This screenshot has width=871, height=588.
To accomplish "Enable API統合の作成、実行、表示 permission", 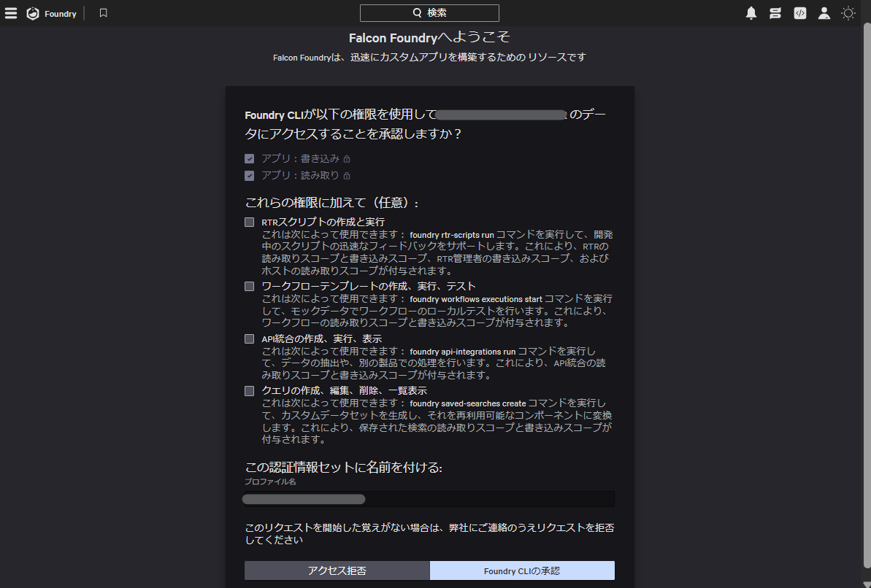I will [x=249, y=339].
